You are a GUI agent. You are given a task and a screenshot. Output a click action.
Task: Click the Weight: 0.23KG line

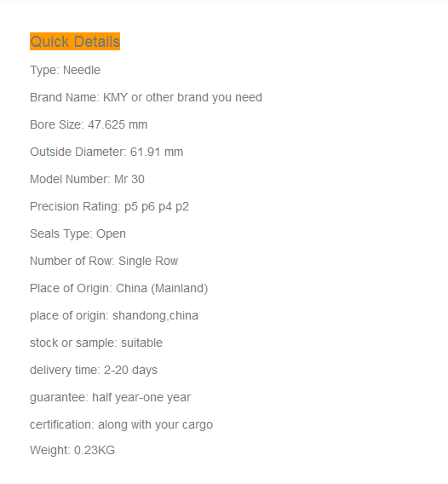(x=72, y=450)
